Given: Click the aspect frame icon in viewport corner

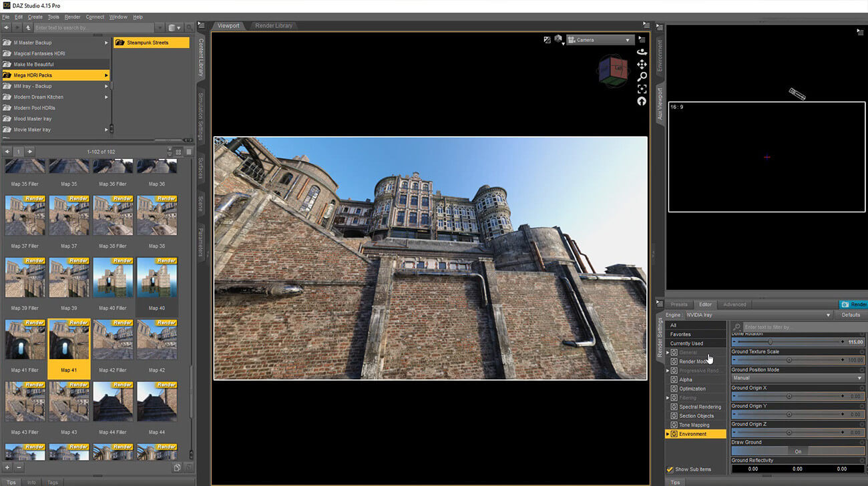Looking at the screenshot, I should (x=548, y=40).
